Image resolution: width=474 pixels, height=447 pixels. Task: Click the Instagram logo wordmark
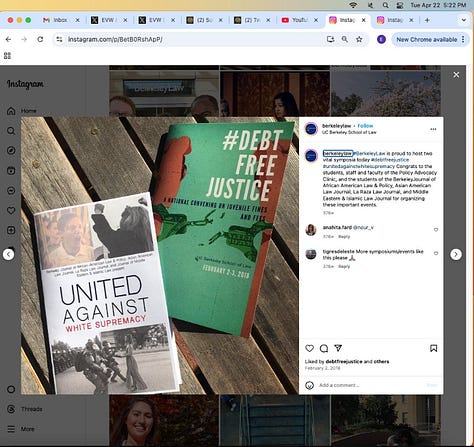(25, 84)
